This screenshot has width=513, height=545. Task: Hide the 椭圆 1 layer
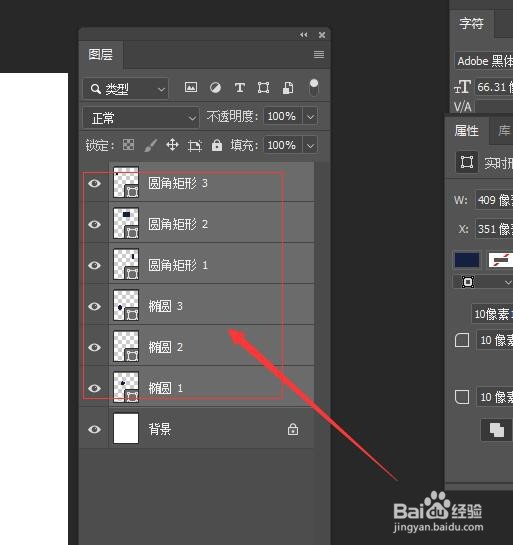94,388
